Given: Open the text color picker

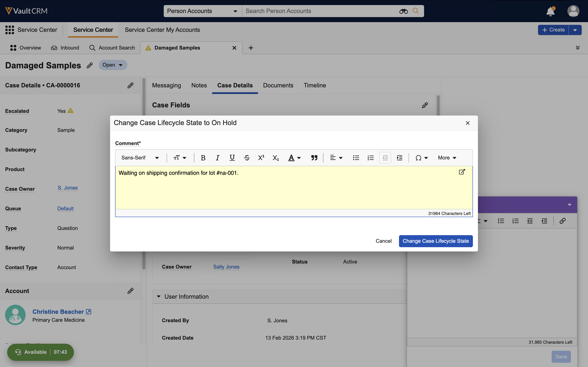Looking at the screenshot, I should tap(294, 158).
